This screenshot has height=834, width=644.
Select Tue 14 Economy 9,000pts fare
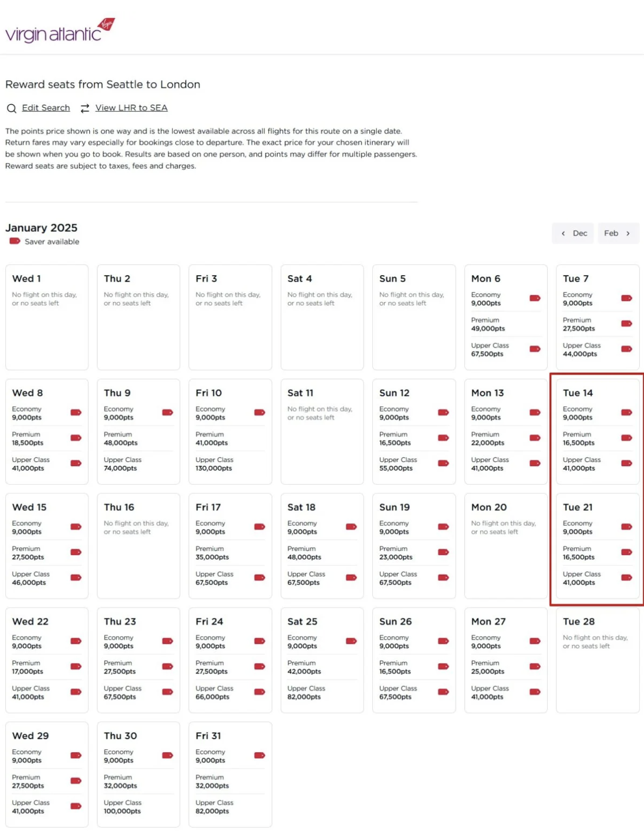597,413
